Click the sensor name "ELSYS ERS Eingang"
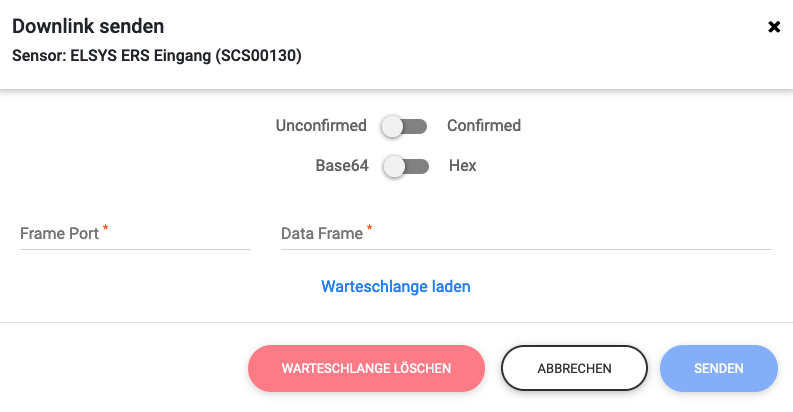 click(x=139, y=56)
